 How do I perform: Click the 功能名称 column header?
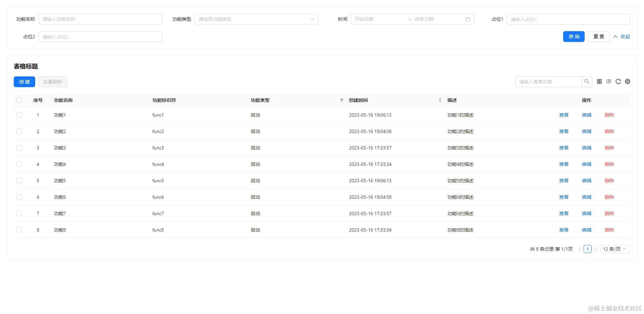(63, 100)
